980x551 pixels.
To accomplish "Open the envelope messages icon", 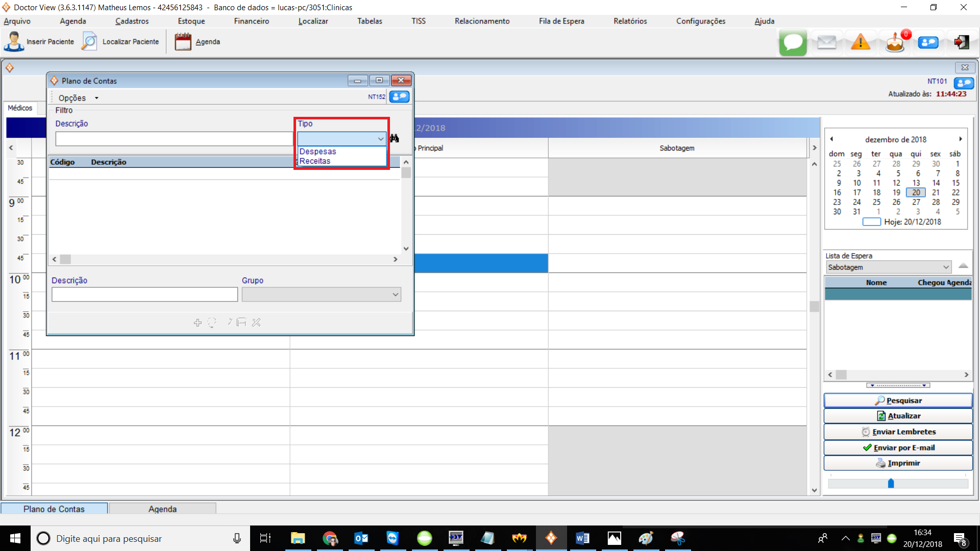I will tap(826, 42).
